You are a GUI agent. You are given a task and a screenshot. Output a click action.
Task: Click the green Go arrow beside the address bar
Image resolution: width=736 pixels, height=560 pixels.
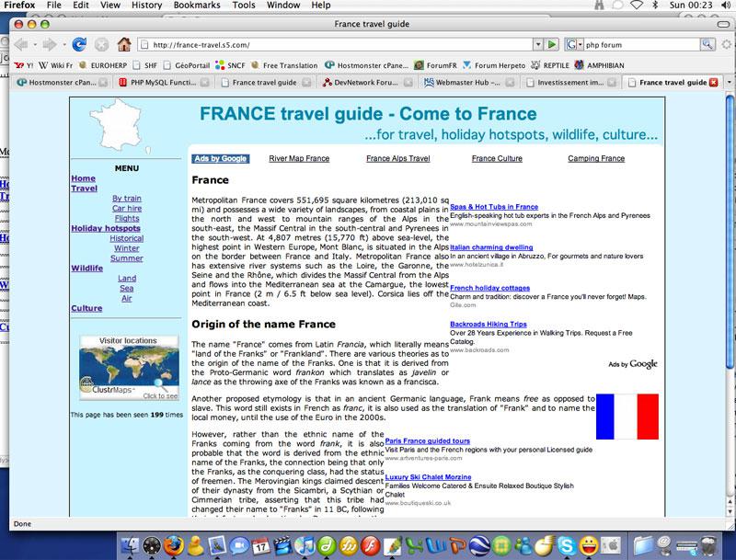pyautogui.click(x=552, y=44)
